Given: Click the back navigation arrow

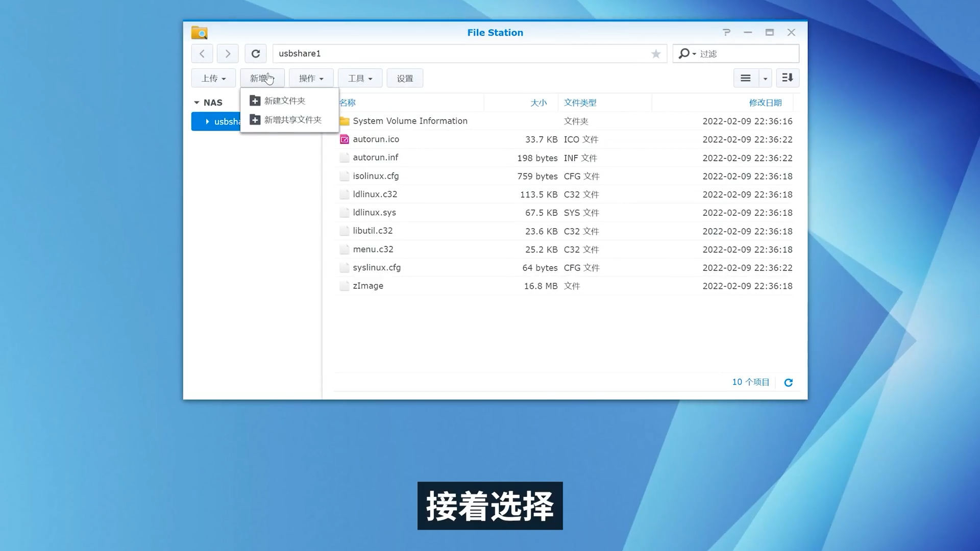Looking at the screenshot, I should (202, 53).
